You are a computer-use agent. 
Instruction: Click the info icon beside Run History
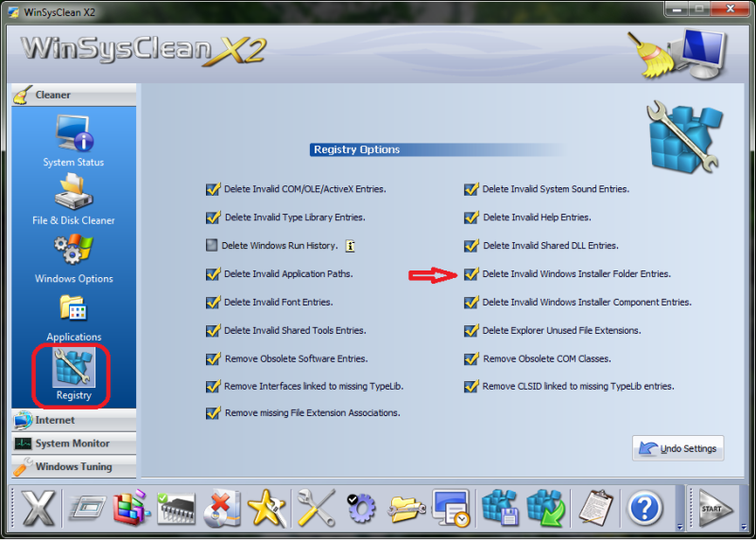350,246
